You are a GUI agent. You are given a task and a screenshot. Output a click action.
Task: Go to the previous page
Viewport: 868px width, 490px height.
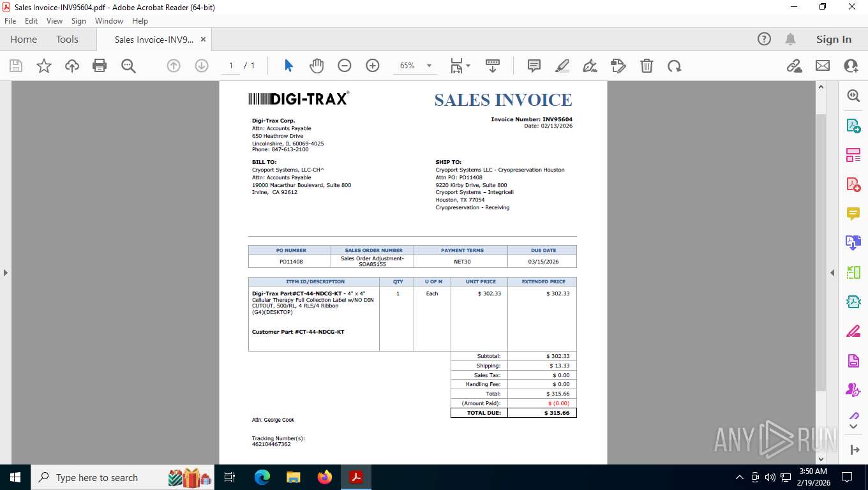174,66
